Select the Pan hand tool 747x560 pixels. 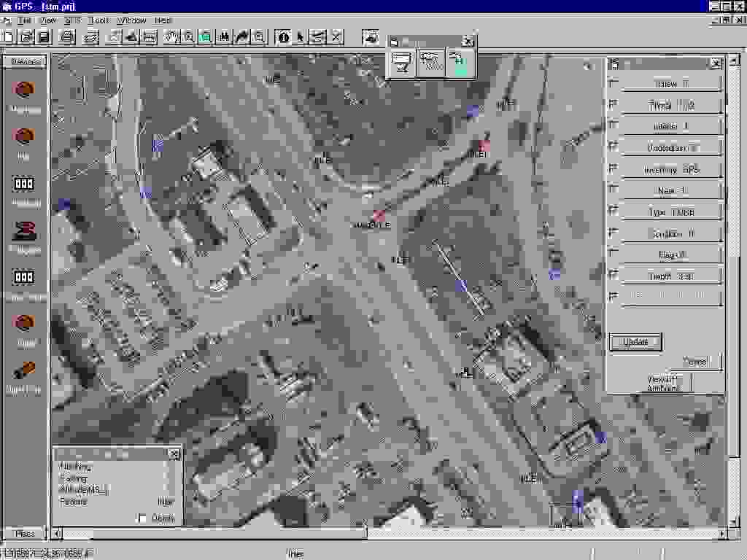(x=171, y=37)
